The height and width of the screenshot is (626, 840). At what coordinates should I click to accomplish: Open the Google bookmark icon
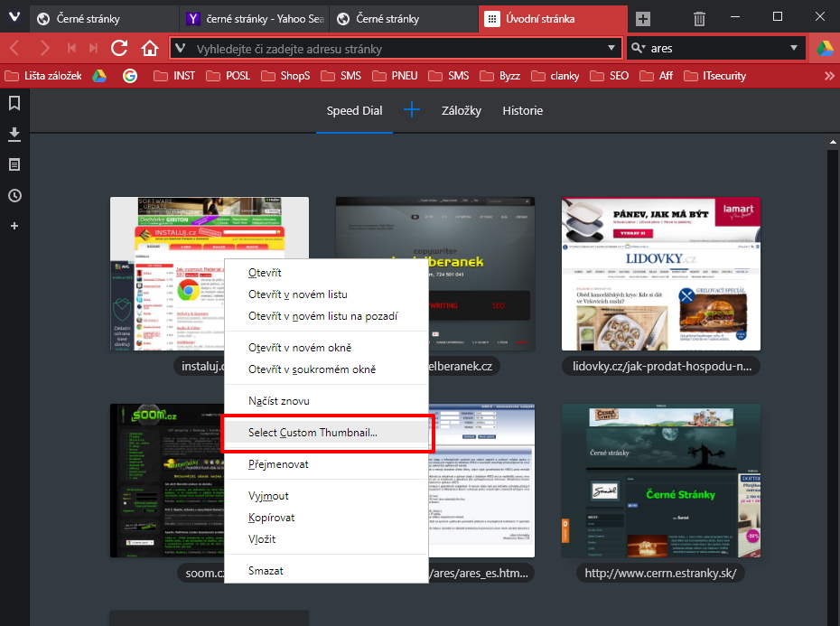[130, 76]
